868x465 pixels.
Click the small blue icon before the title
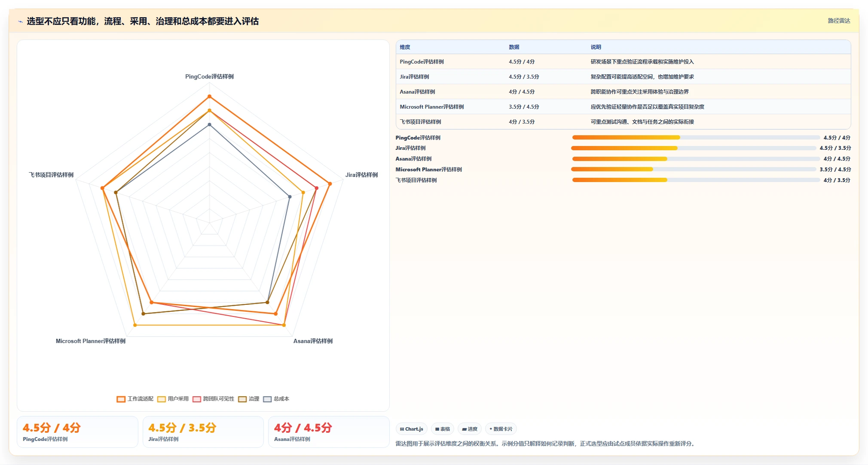[x=20, y=21]
